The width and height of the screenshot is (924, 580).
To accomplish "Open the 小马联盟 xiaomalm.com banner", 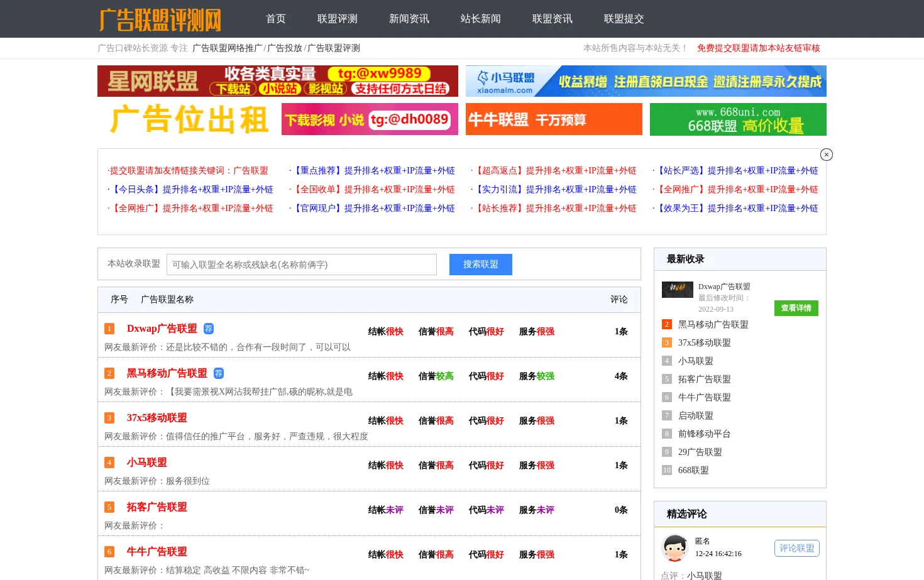I will coord(646,81).
